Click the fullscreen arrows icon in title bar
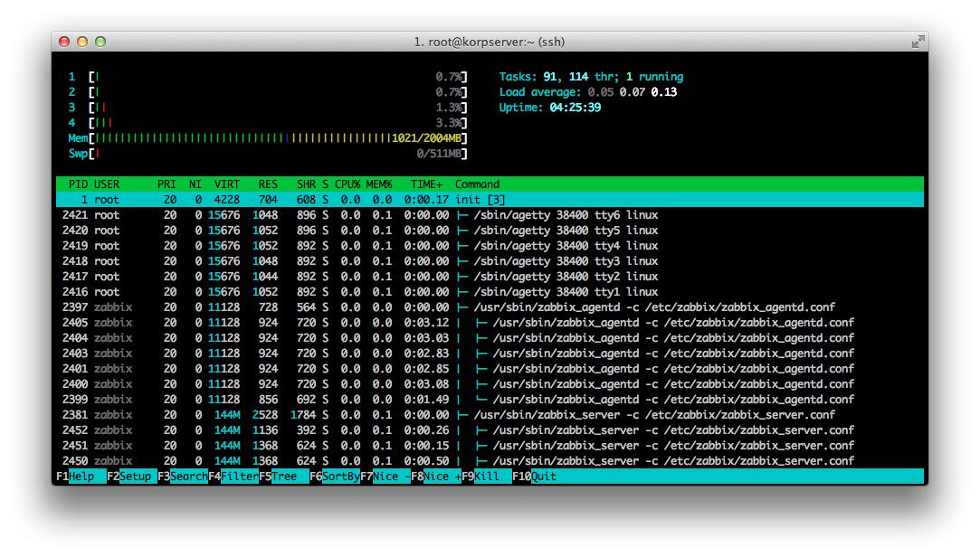Image resolution: width=980 pixels, height=557 pixels. 918,42
